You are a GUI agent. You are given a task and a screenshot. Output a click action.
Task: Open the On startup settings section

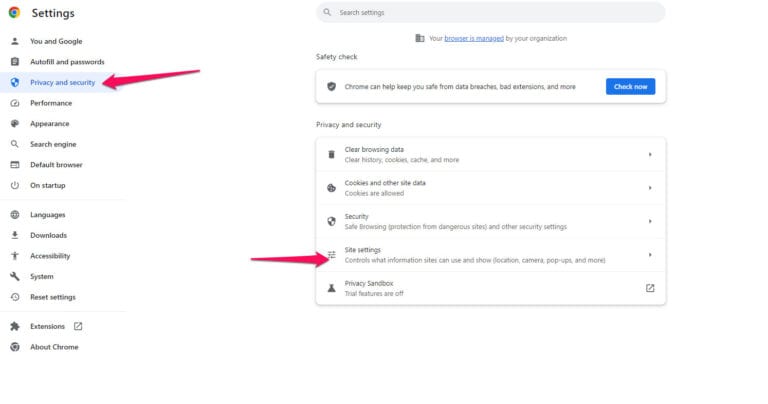(47, 185)
